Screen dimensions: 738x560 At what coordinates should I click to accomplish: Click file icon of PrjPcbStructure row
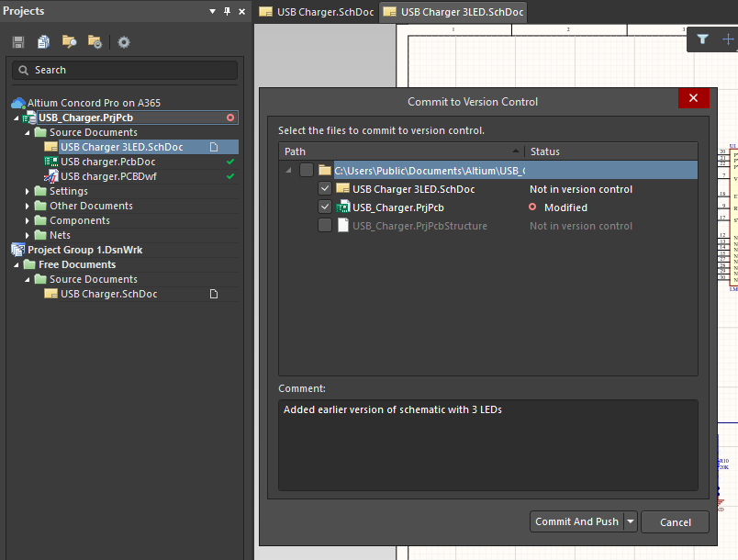tap(343, 226)
